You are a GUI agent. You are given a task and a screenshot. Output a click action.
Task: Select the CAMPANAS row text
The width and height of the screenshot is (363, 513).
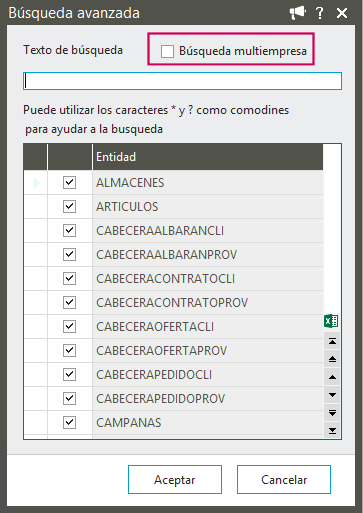click(129, 423)
